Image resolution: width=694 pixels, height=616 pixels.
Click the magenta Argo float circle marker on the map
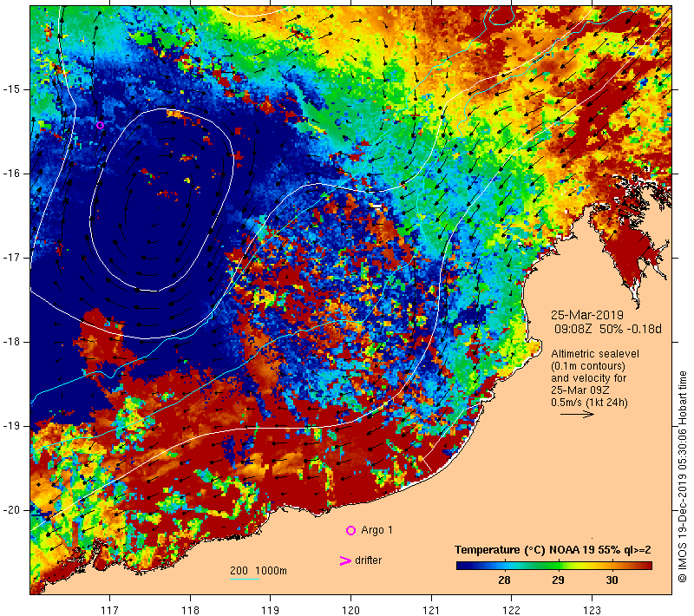tap(100, 125)
